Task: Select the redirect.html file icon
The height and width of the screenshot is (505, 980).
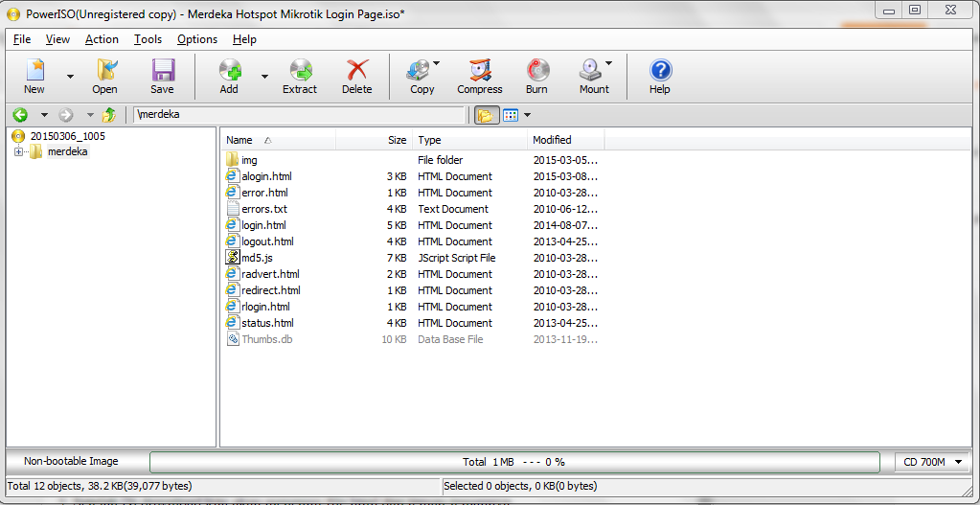Action: [x=233, y=290]
